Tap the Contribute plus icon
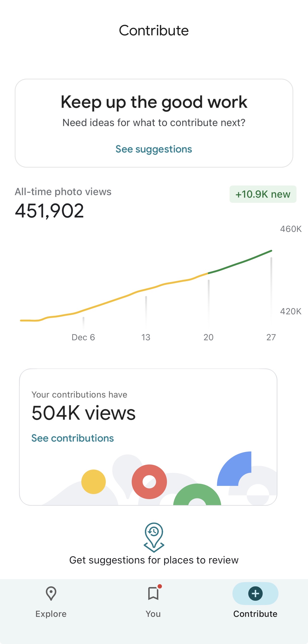Screen dimensions: 308x644 point(255,594)
